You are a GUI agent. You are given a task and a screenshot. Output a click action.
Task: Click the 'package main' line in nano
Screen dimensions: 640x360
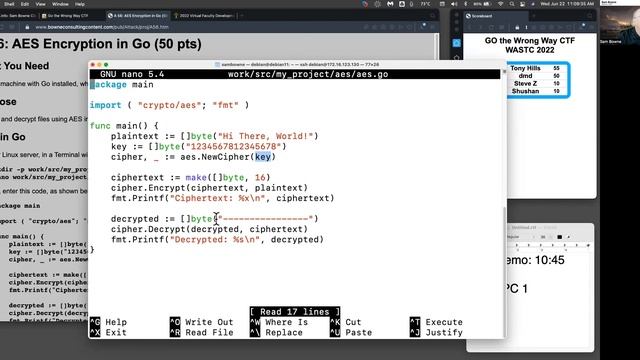[x=122, y=84]
